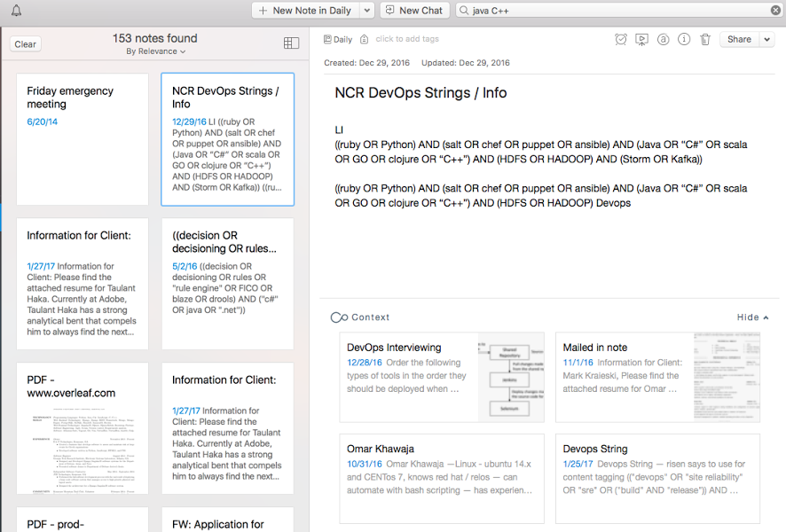This screenshot has height=532, width=786.
Task: Open the DevOps Interviewing context card
Action: pos(442,377)
